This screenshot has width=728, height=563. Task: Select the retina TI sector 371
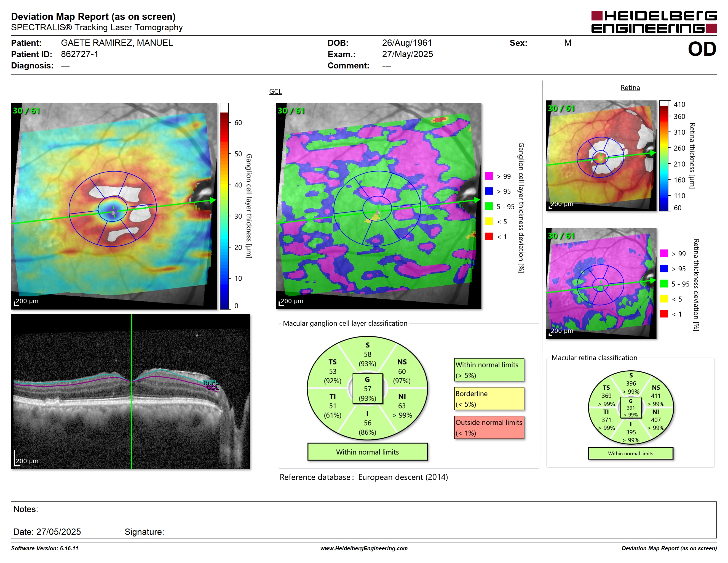[x=606, y=420]
